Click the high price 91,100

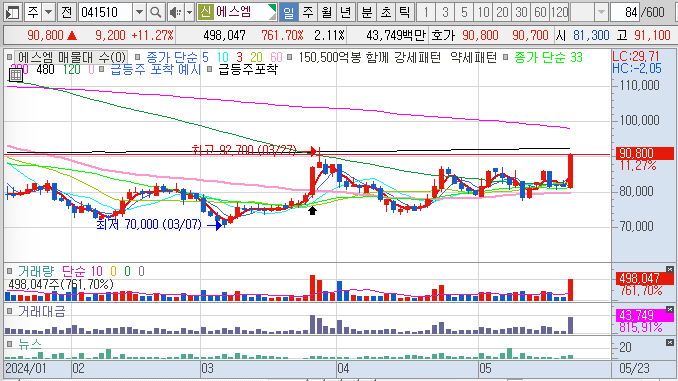pos(652,35)
